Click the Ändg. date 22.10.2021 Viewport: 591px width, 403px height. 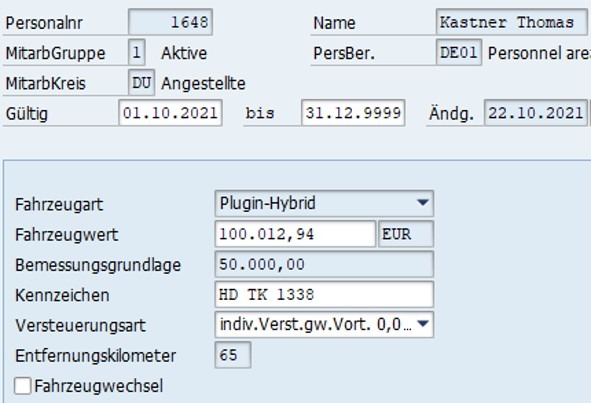click(x=536, y=113)
